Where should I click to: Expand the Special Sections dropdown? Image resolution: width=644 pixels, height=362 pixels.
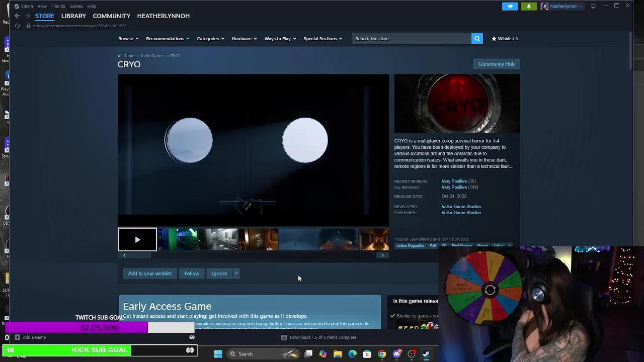(323, 39)
